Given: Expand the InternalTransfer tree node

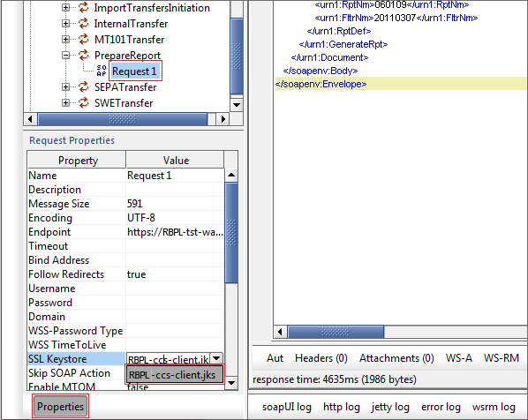Looking at the screenshot, I should point(66,23).
